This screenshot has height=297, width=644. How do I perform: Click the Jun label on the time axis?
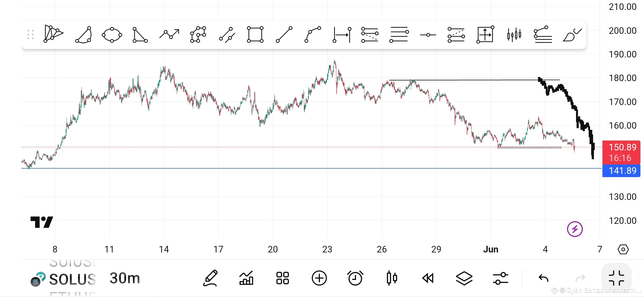[x=491, y=249]
